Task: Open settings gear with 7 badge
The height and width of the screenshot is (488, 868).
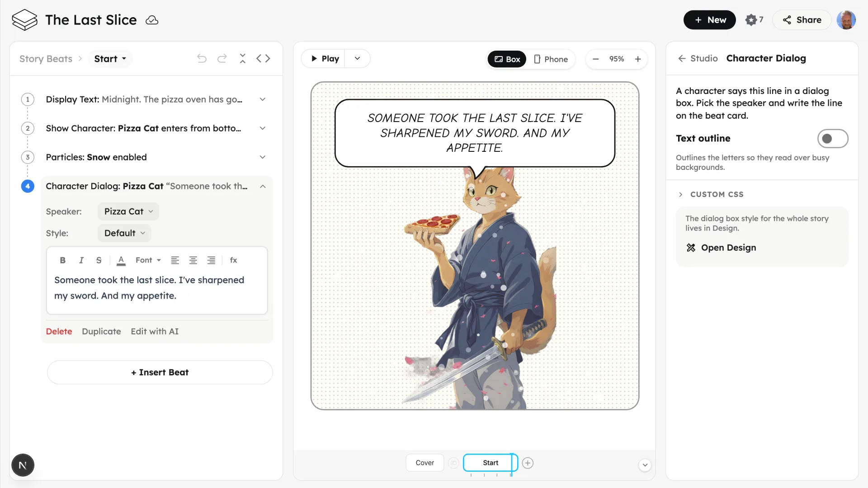Action: point(754,20)
